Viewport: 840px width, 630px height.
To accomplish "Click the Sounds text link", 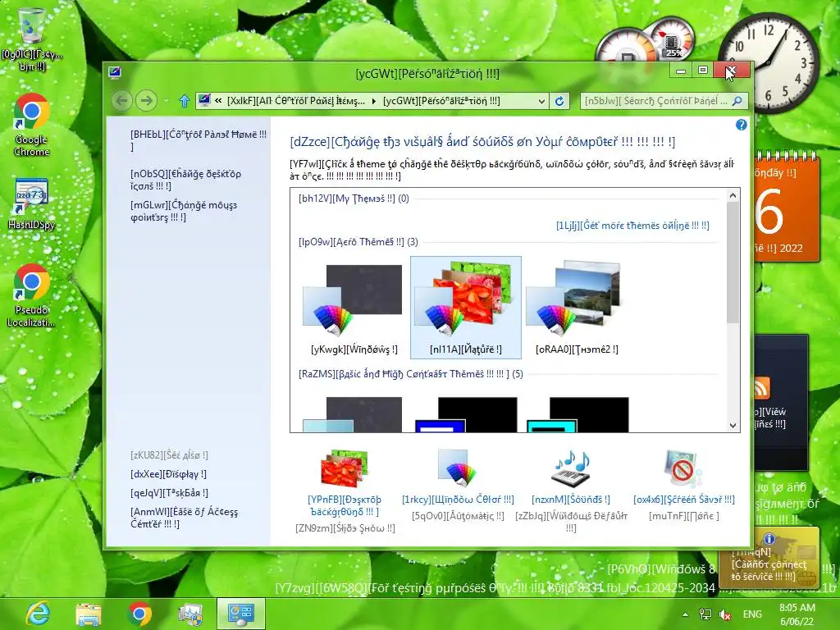I will click(x=571, y=500).
